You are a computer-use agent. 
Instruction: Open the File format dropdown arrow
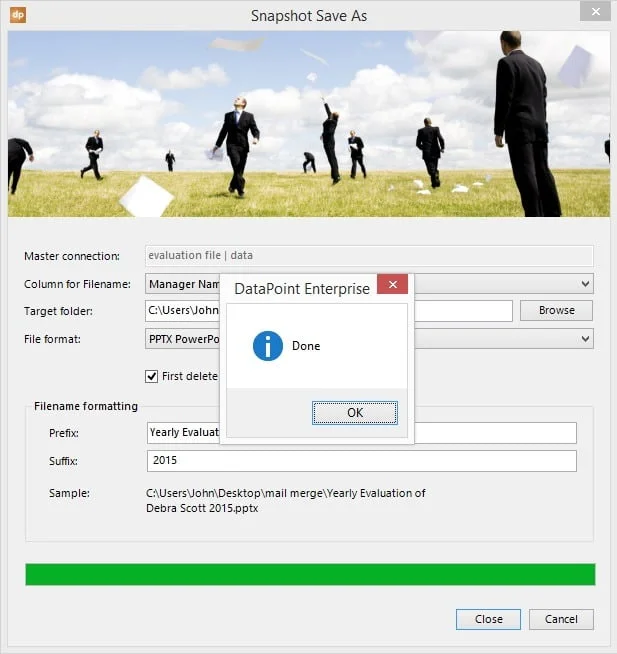585,339
